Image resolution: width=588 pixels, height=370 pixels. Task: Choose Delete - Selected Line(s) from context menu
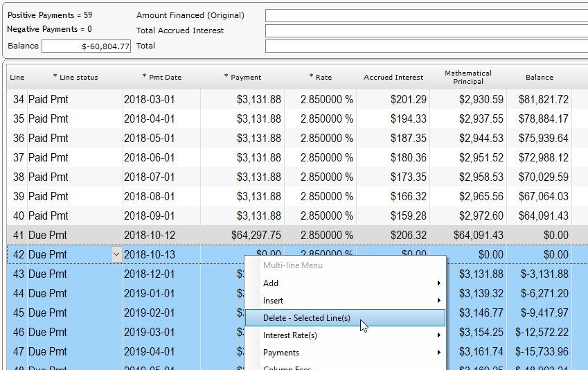(345, 318)
